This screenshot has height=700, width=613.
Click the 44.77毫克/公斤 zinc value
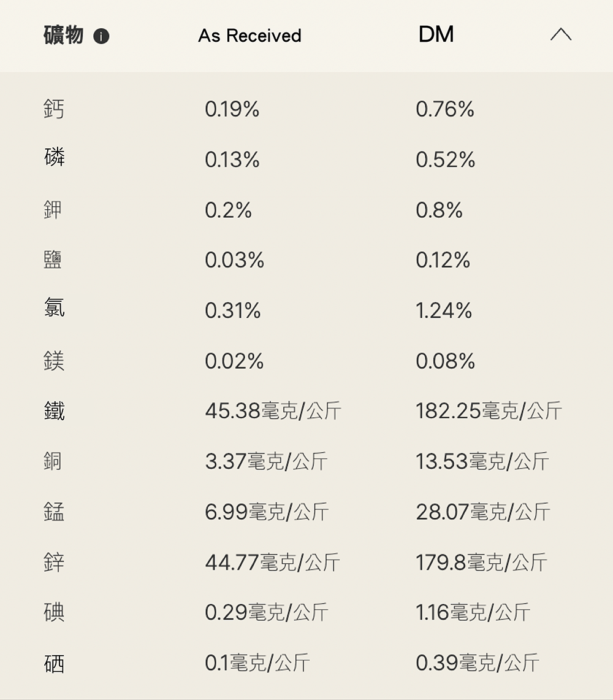coord(272,562)
